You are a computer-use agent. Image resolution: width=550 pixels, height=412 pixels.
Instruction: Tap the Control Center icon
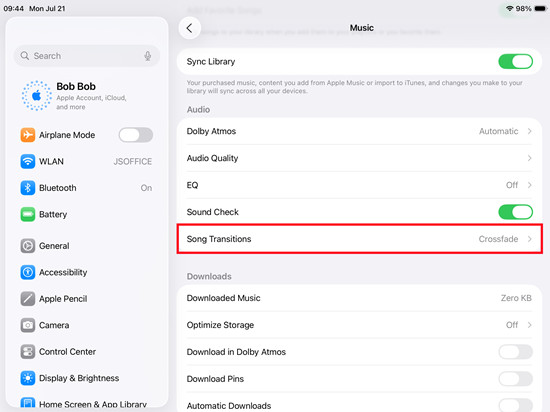[28, 352]
